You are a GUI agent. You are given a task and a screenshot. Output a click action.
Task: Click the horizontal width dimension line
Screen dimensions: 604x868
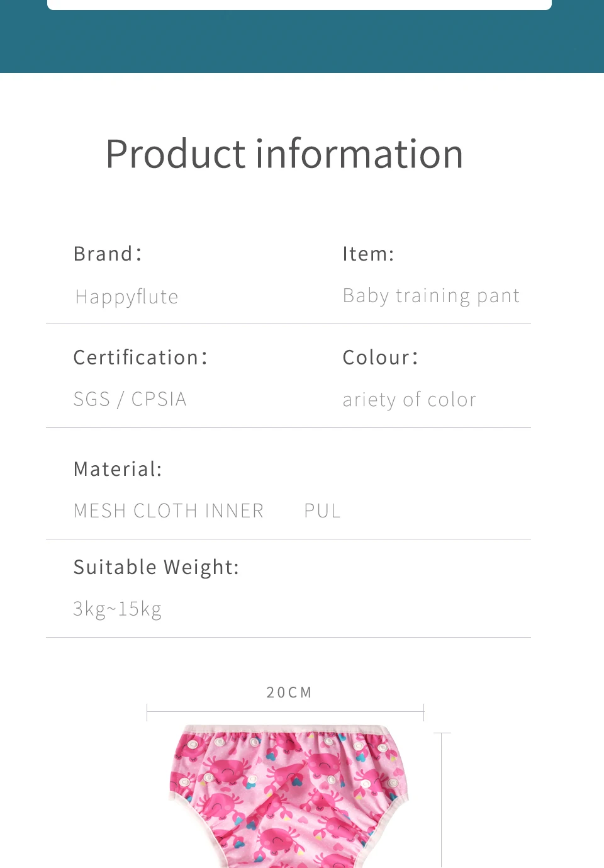285,712
